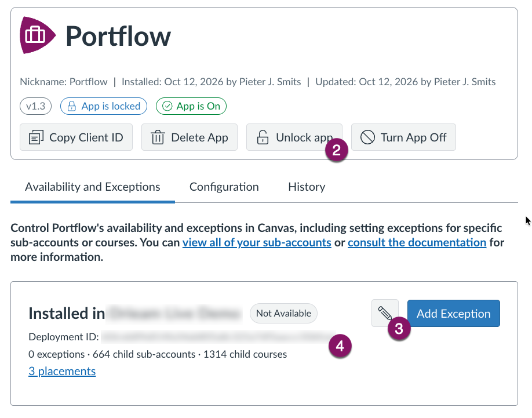The image size is (532, 418).
Task: Turn App Off button click
Action: 403,137
